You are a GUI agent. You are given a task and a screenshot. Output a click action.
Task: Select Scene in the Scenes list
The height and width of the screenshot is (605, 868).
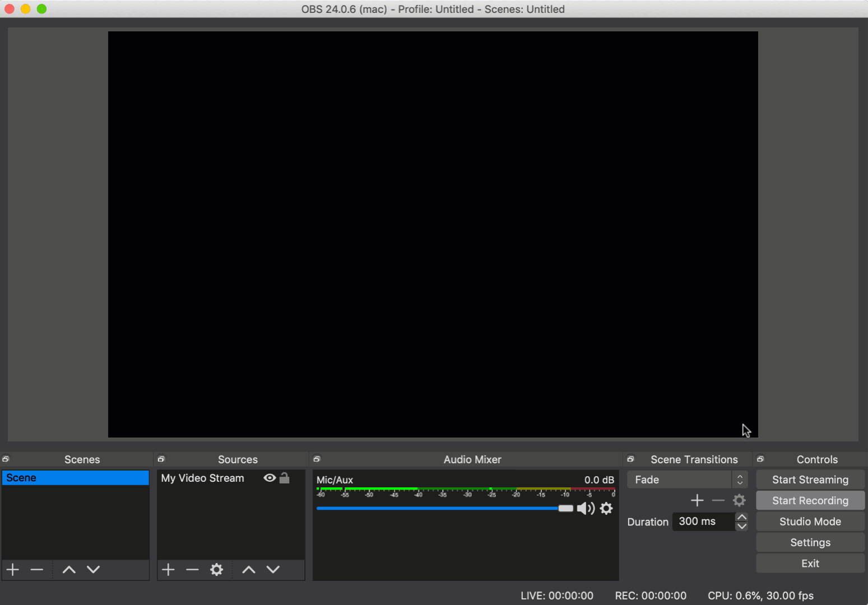75,478
